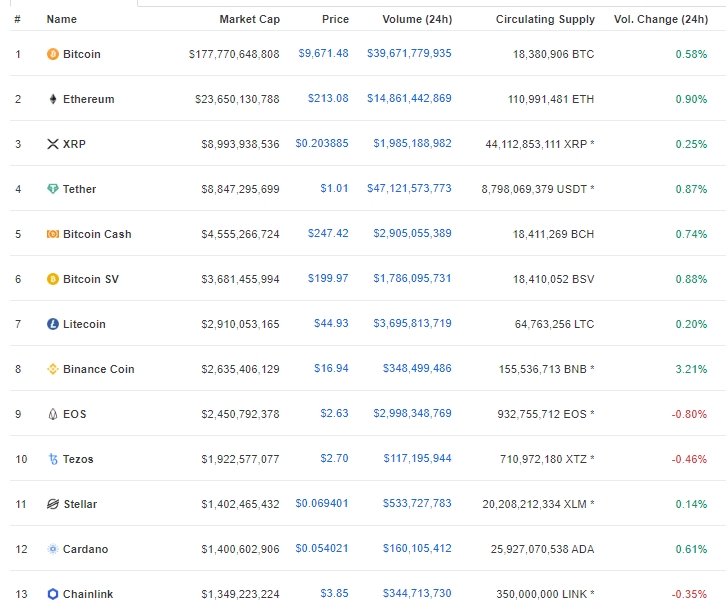
Task: Click the Binance Coin logo icon
Action: coord(53,369)
